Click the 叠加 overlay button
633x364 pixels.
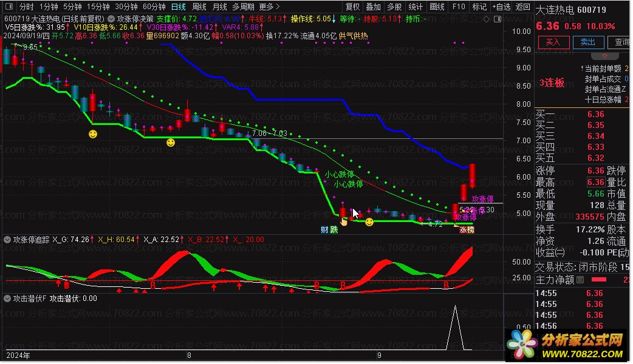click(373, 7)
